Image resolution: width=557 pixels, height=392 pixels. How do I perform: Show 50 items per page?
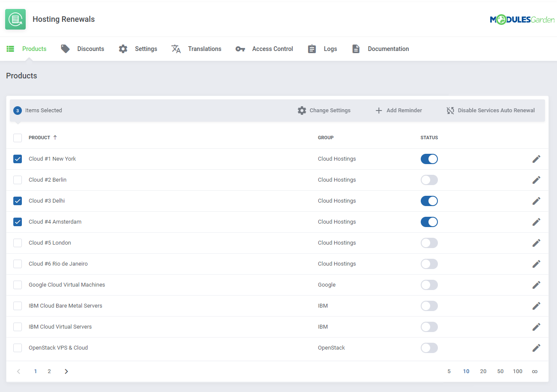pyautogui.click(x=500, y=371)
